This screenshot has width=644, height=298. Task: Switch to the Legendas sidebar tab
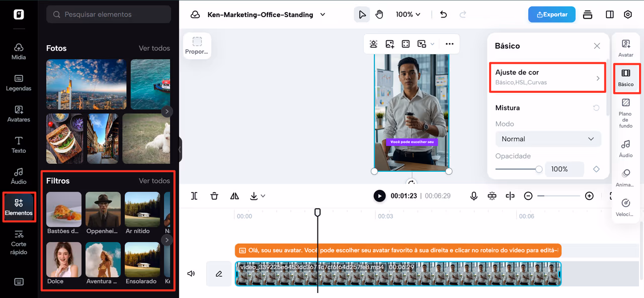click(x=19, y=83)
